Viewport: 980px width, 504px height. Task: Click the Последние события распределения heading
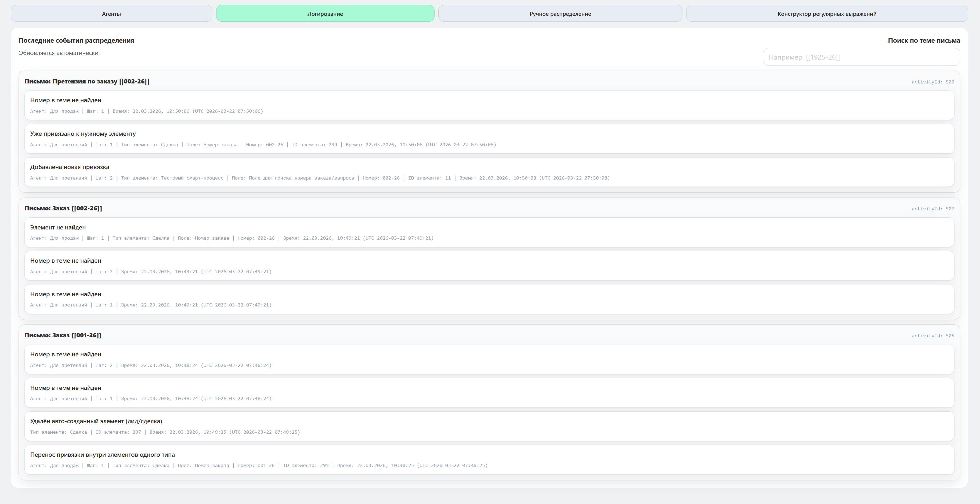click(x=76, y=40)
